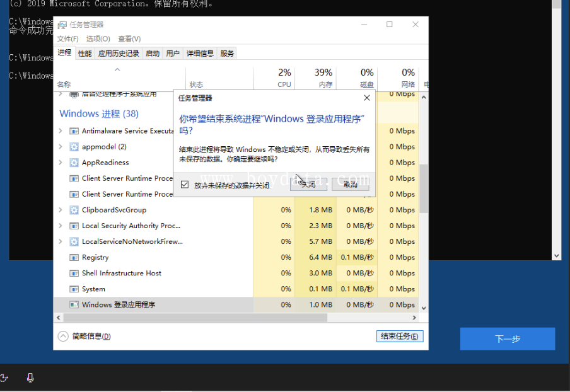Viewport: 570px width, 392px height.
Task: Click the microphone icon in the bottom bar
Action: pyautogui.click(x=30, y=378)
